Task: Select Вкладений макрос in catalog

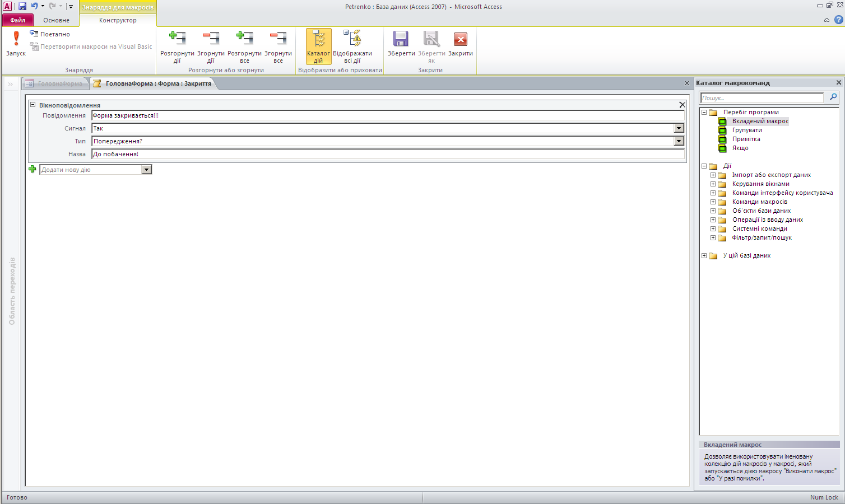Action: (x=760, y=121)
